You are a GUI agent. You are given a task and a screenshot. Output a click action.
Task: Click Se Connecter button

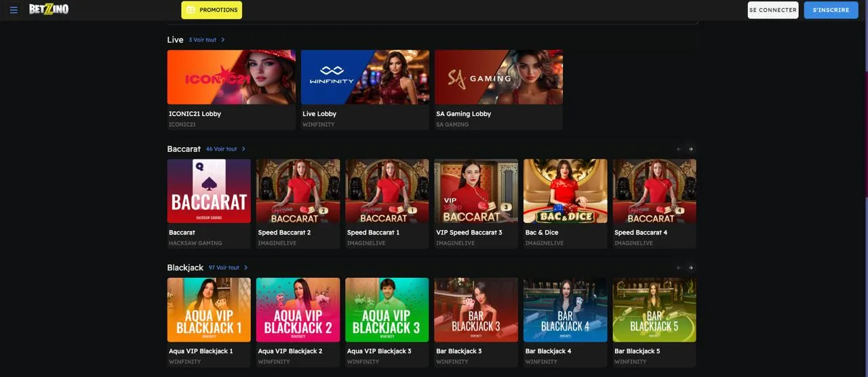(x=773, y=10)
